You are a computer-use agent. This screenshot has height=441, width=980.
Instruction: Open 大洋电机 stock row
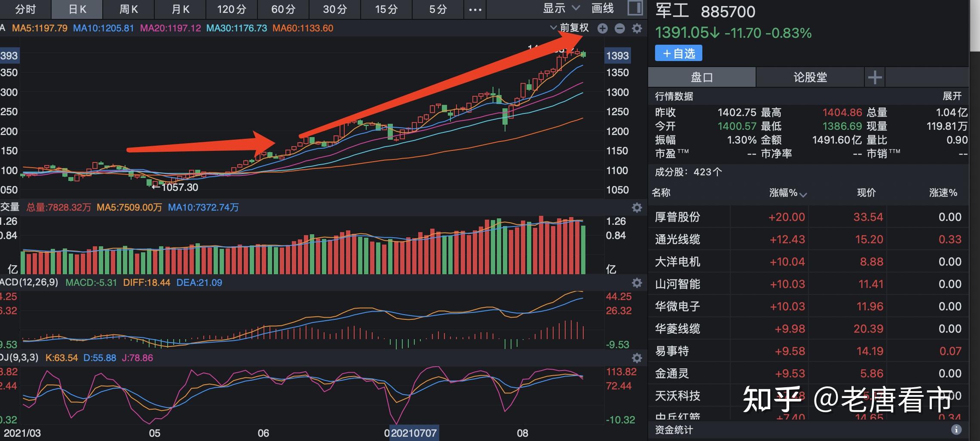coord(808,262)
